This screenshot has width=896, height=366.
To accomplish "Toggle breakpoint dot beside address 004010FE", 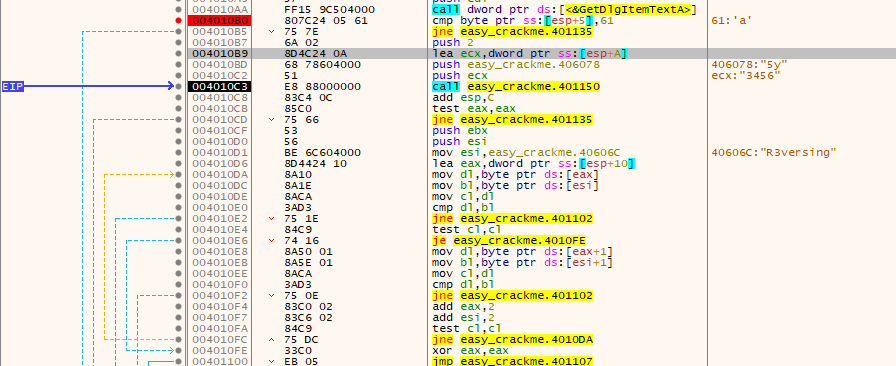I will pos(179,350).
